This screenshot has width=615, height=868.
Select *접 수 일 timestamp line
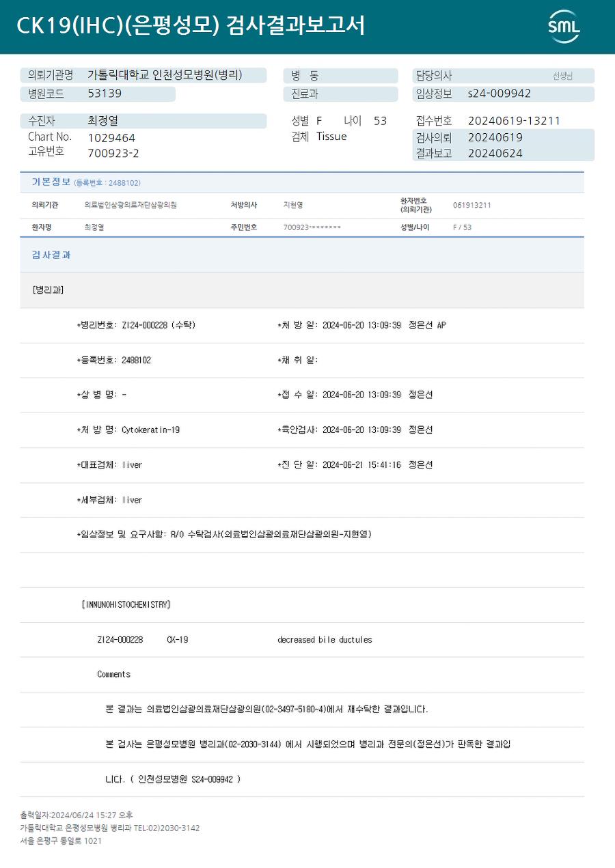click(355, 395)
